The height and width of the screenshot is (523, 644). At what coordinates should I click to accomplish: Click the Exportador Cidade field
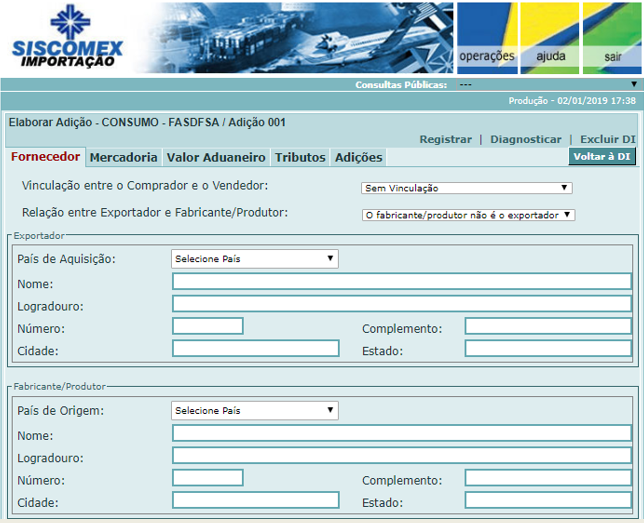[x=255, y=348]
